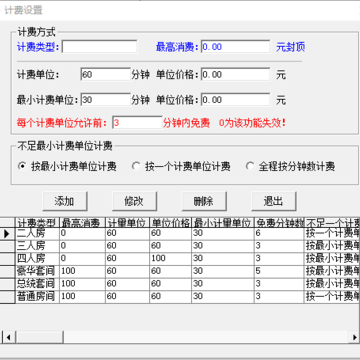The width and height of the screenshot is (360, 360).
Task: Click 最高消费 value 100 in 总统套间 row
Action: pos(82,284)
